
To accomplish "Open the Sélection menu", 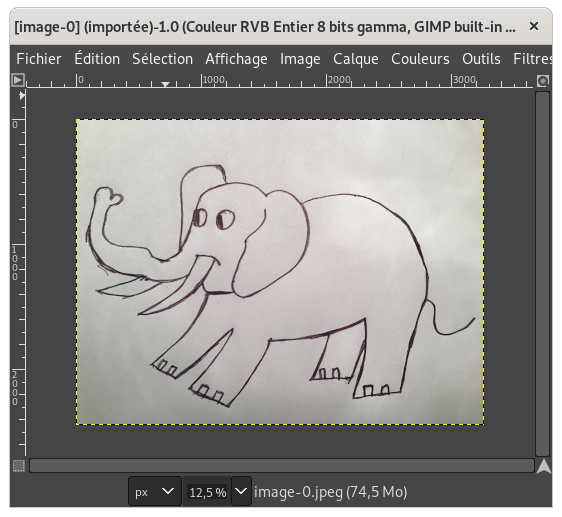I will tap(162, 59).
